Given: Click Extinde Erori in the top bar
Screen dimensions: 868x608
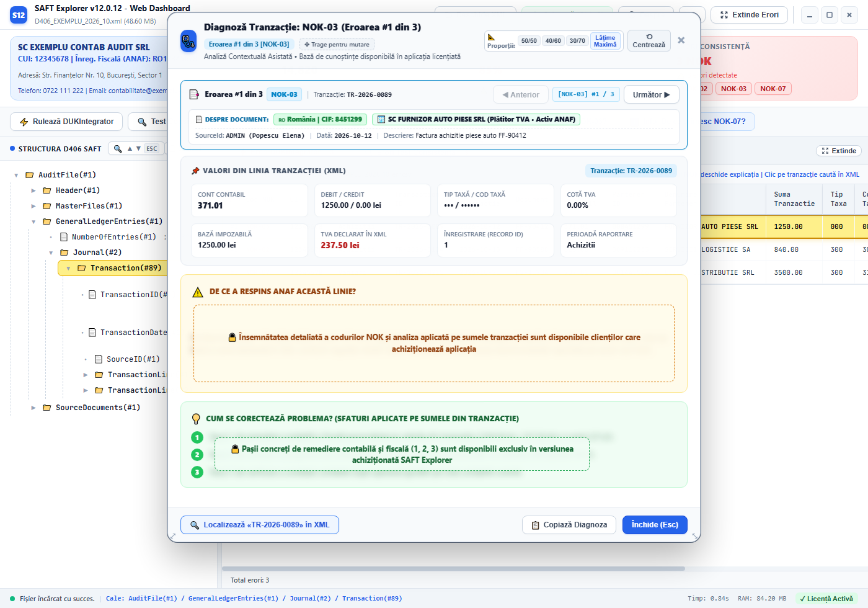Looking at the screenshot, I should [x=749, y=15].
